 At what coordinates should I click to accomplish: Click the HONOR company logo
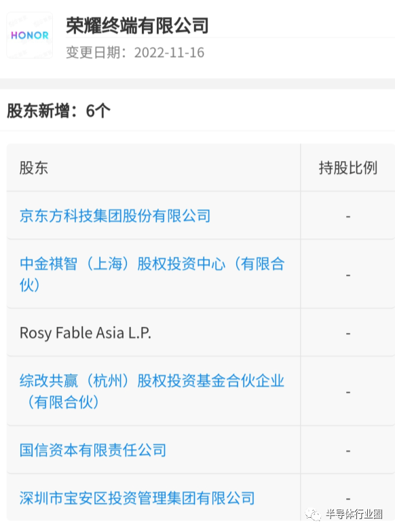[x=29, y=35]
